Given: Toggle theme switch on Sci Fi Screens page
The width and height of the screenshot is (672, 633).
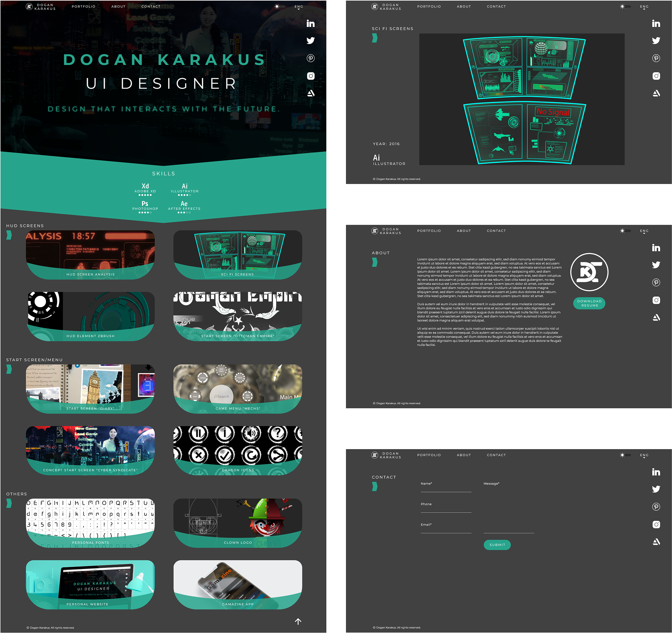Looking at the screenshot, I should point(625,7).
